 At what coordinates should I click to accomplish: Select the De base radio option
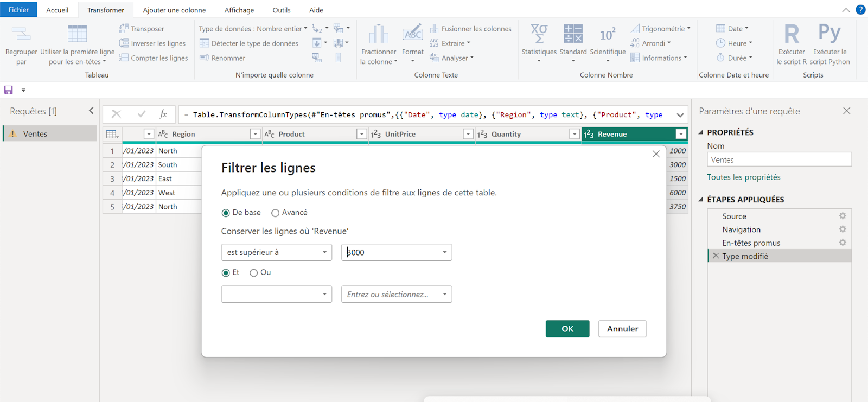click(226, 213)
